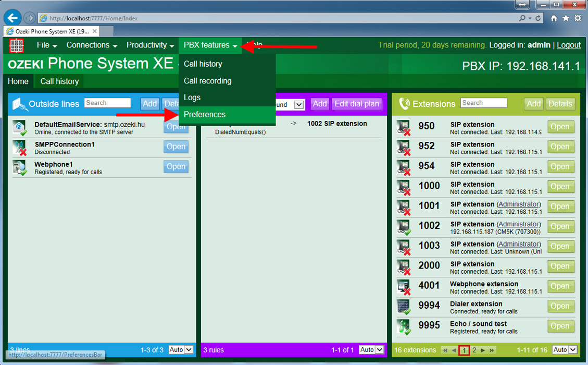Click the browser address bar
Screen dimensions: 588x365
(278, 18)
